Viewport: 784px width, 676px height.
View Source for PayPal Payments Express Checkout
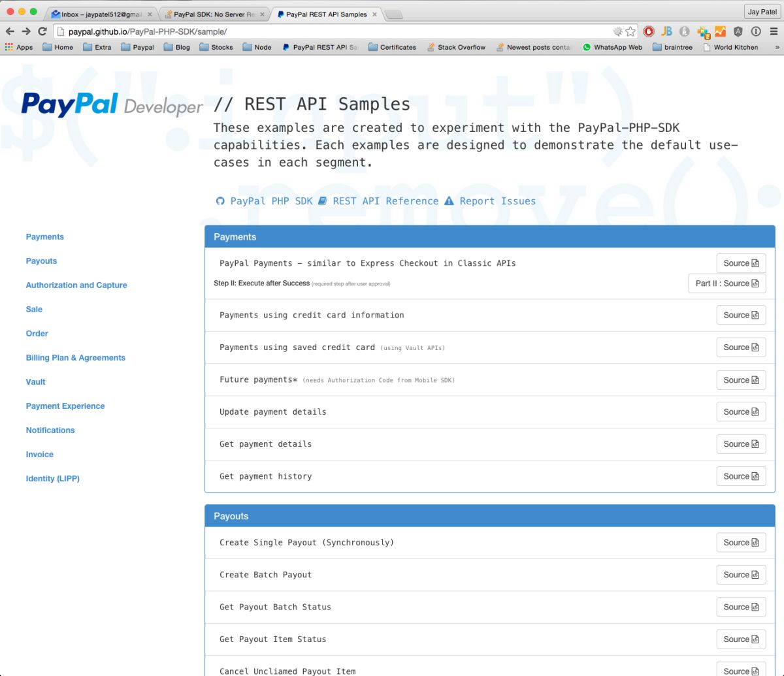(741, 263)
